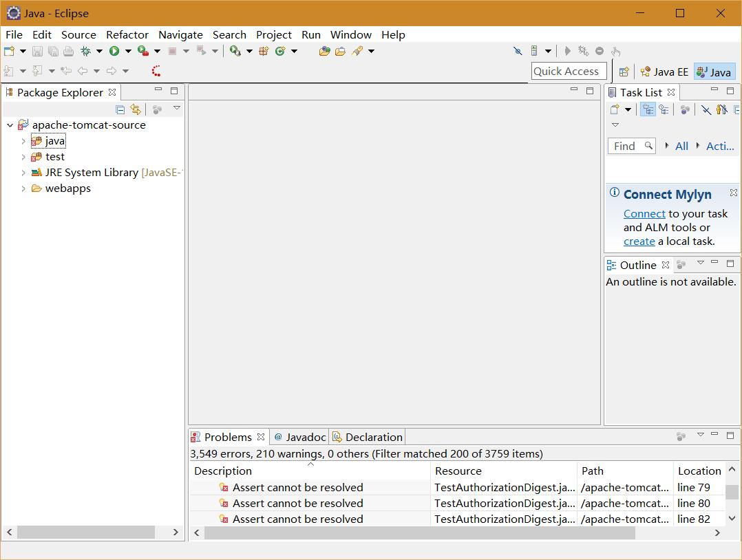Toggle the Categorized view in Task List
The height and width of the screenshot is (560, 742).
point(648,109)
